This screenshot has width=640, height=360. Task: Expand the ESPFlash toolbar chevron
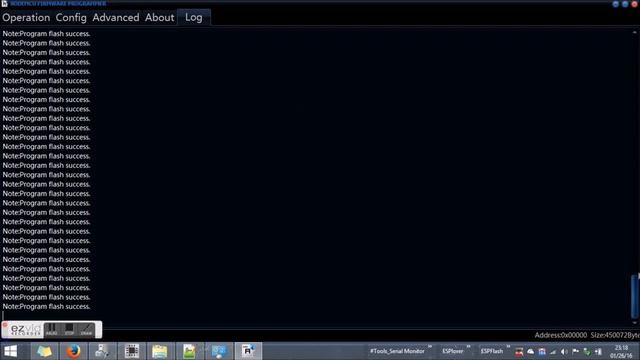coord(508,347)
